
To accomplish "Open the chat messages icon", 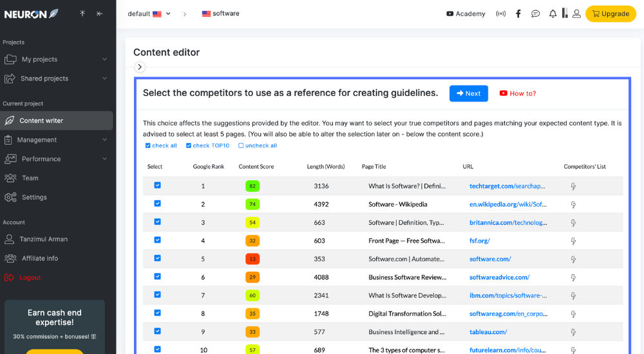I will tap(535, 14).
